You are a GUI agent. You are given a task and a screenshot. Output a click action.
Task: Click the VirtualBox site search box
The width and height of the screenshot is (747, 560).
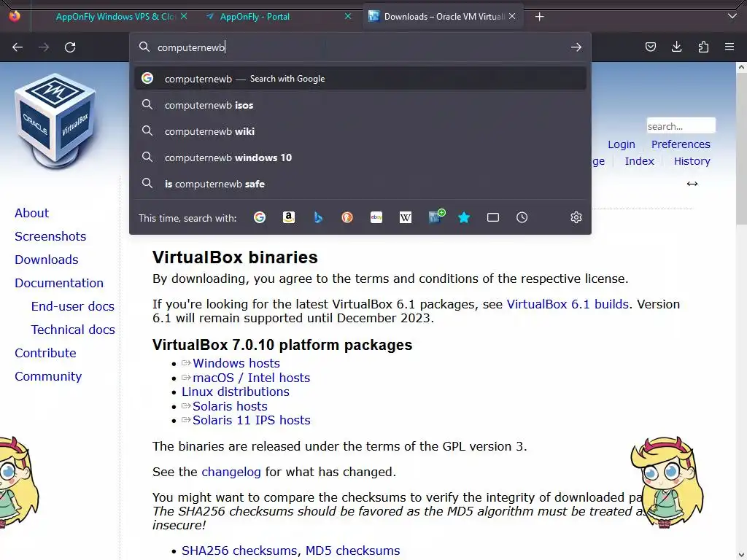tap(681, 126)
